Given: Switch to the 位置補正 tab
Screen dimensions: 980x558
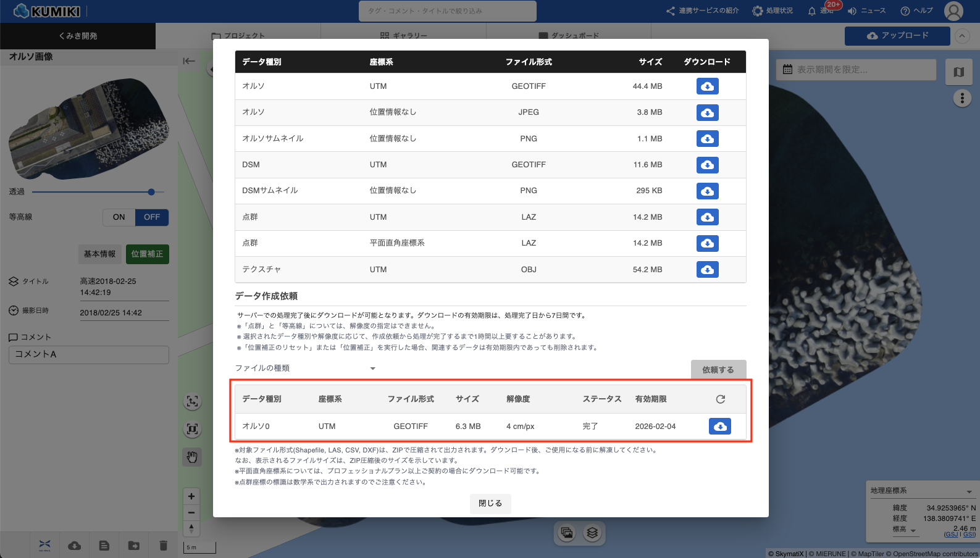Looking at the screenshot, I should tap(147, 254).
